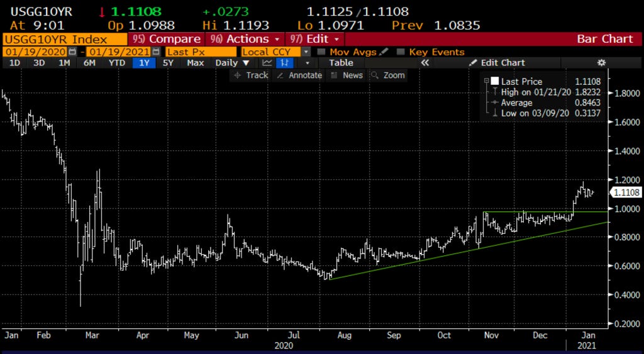Collapse the legend box toggle icon
This screenshot has width=644, height=354.
(x=487, y=82)
